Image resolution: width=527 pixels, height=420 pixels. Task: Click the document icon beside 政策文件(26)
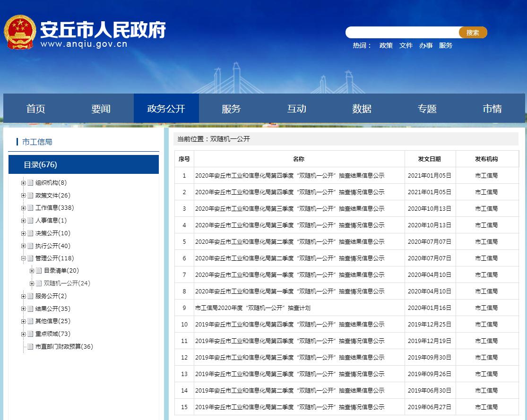[30, 196]
